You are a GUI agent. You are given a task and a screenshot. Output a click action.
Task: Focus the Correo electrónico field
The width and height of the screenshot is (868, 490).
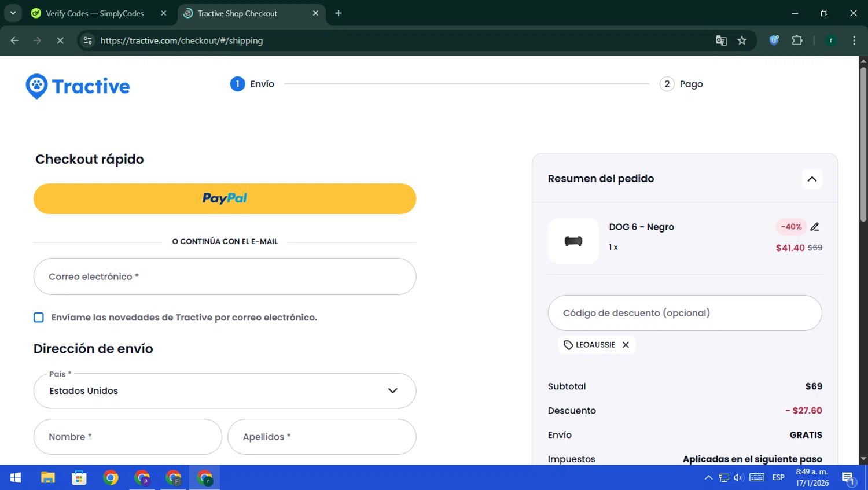[x=225, y=277]
